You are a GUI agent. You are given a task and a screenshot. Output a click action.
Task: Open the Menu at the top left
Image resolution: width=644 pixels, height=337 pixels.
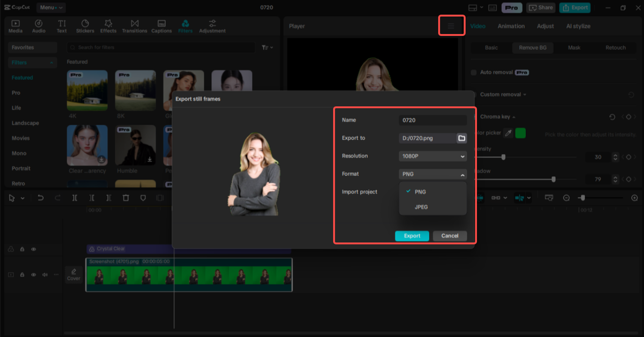click(x=51, y=8)
